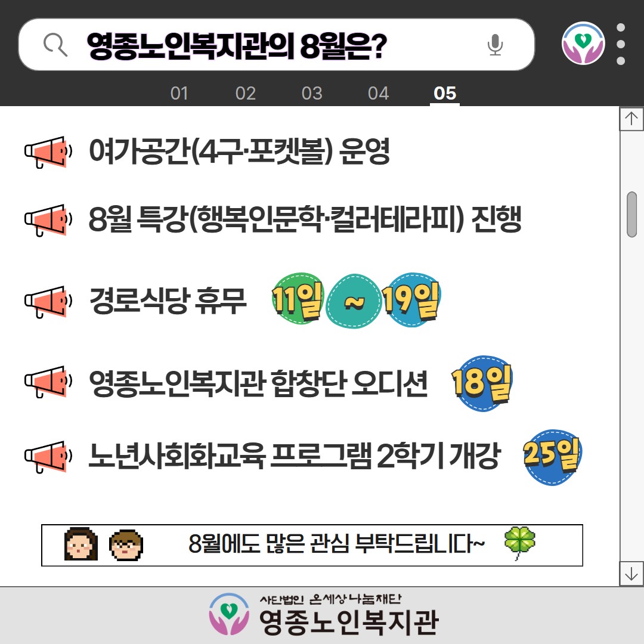The height and width of the screenshot is (644, 644).
Task: Click the 영종노인복지관의 8월은? search field
Action: (x=277, y=44)
